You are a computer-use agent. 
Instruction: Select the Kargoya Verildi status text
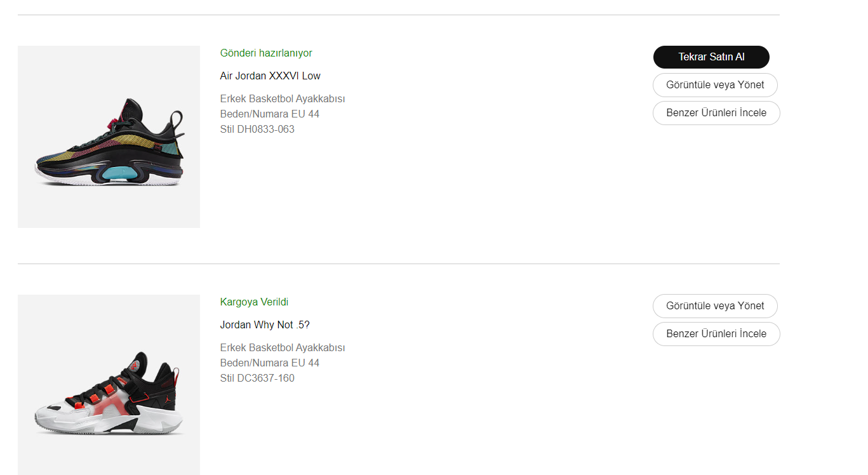[x=254, y=302]
